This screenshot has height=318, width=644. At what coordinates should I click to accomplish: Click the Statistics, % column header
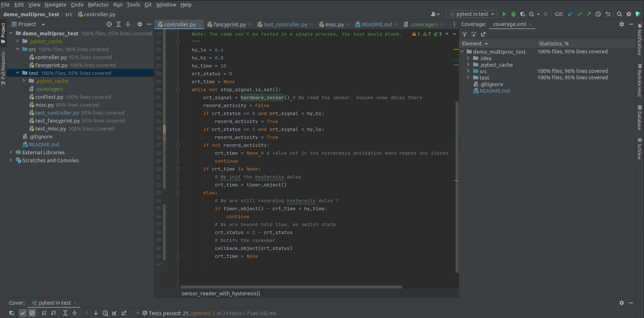tap(554, 44)
